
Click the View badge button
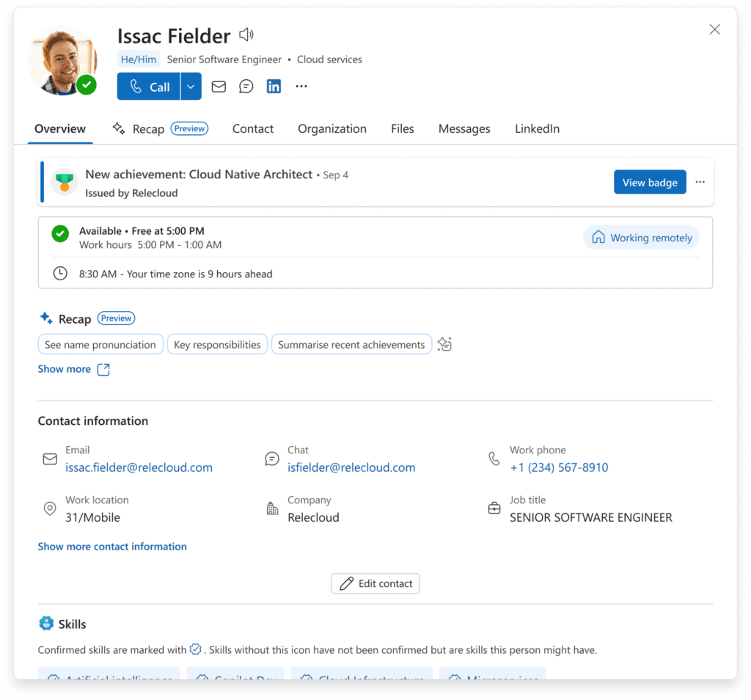coord(650,182)
